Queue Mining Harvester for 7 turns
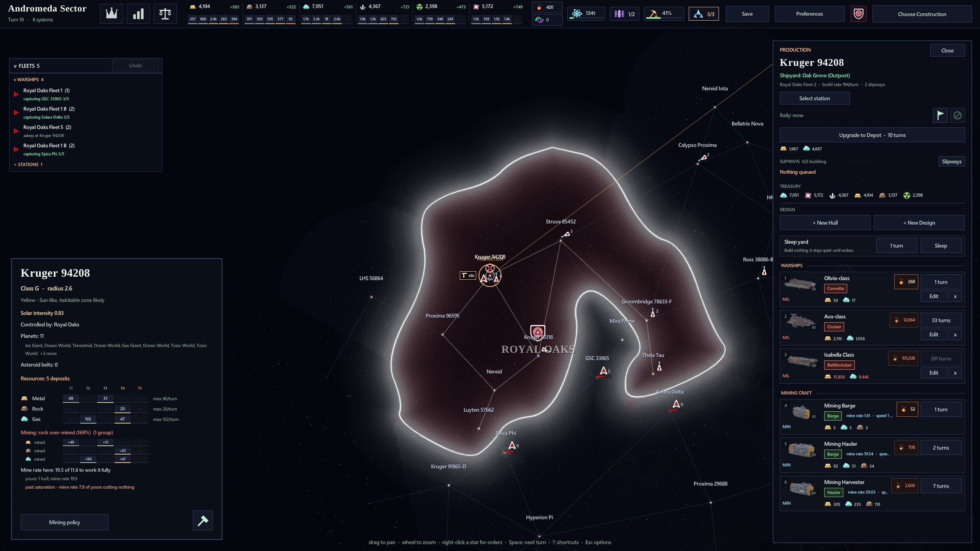 (x=941, y=486)
